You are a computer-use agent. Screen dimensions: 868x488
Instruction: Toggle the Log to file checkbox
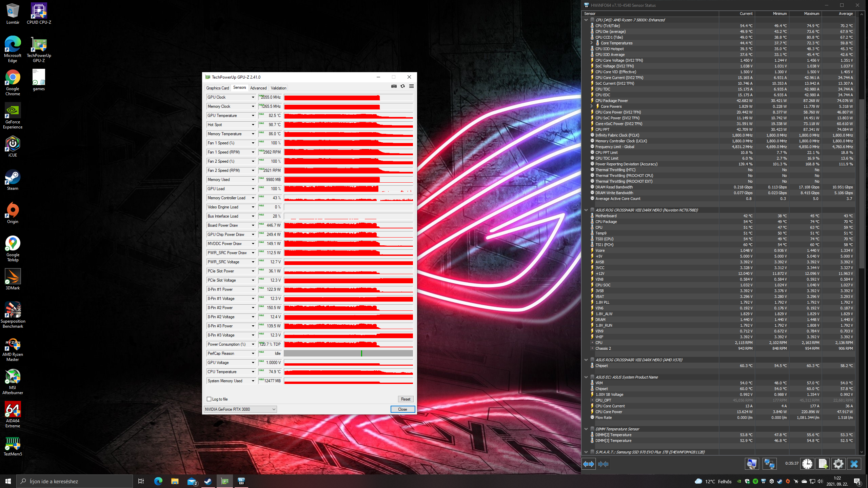coord(209,399)
